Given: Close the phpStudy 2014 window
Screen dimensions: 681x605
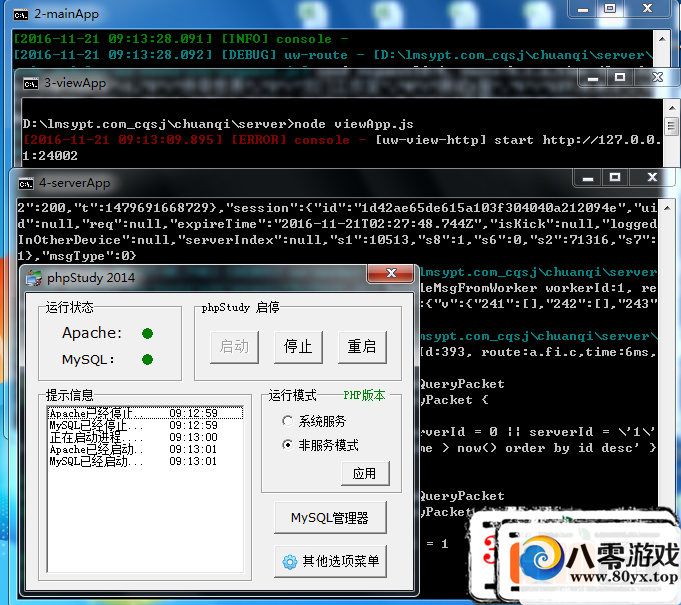Looking at the screenshot, I should (x=390, y=273).
